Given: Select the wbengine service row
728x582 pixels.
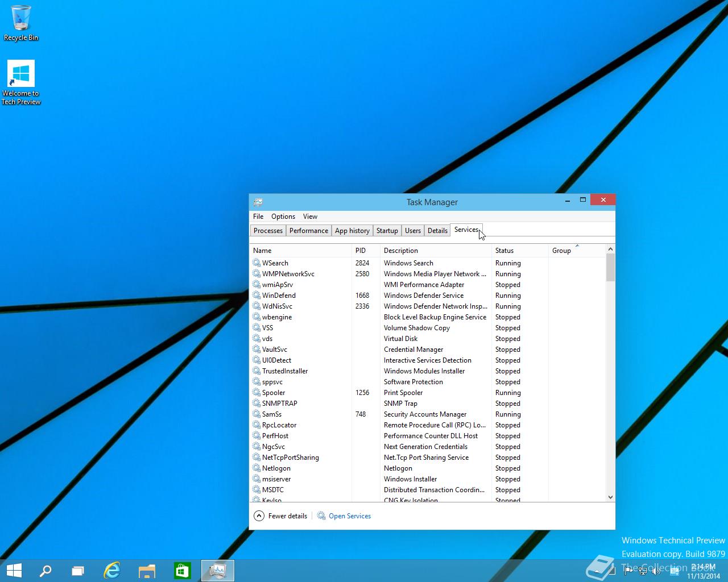Looking at the screenshot, I should (x=428, y=317).
